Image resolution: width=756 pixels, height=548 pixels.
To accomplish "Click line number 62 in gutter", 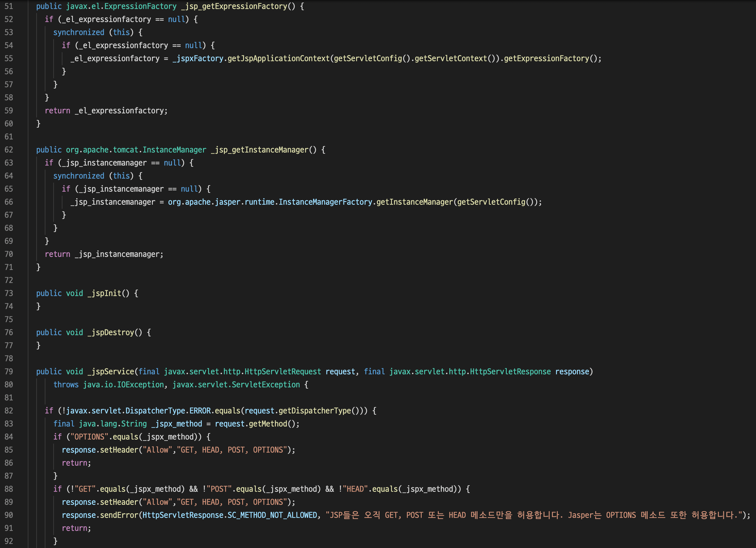I will click(x=9, y=150).
